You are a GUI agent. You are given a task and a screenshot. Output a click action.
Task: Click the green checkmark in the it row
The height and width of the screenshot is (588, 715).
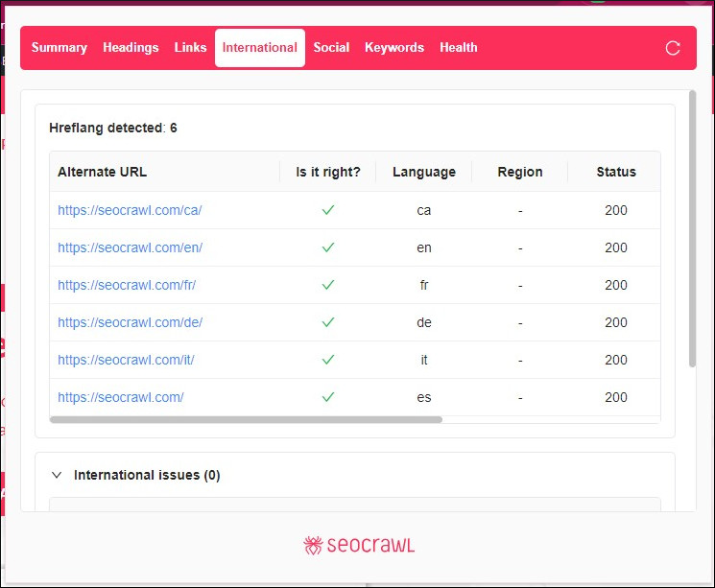click(328, 359)
